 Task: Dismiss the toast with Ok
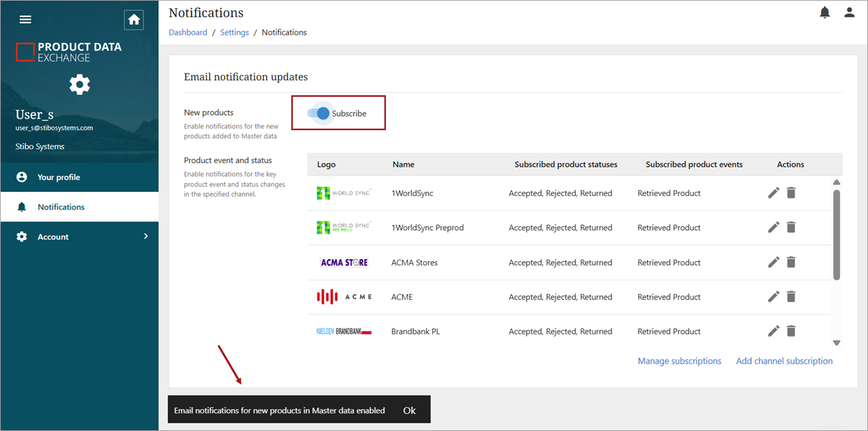(409, 410)
